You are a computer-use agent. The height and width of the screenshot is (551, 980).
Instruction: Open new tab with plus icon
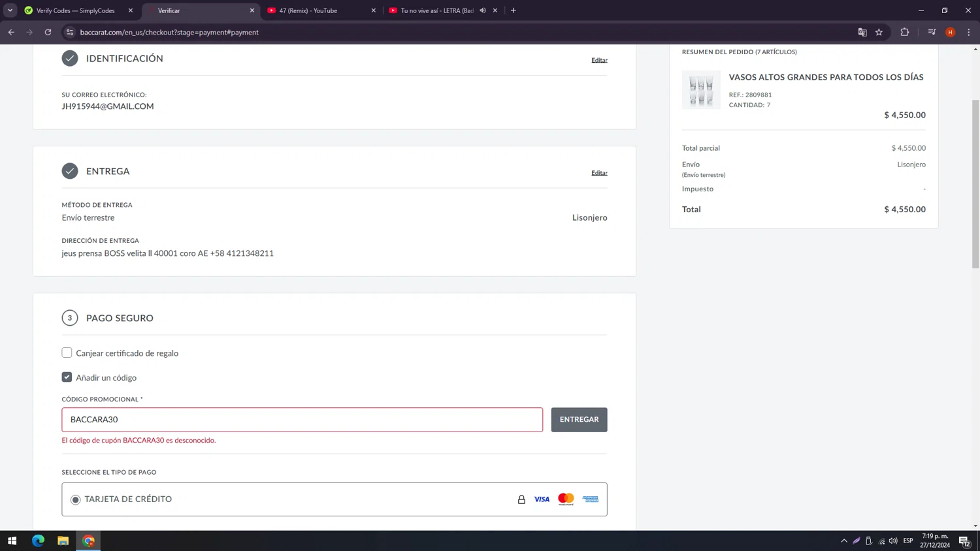(514, 10)
